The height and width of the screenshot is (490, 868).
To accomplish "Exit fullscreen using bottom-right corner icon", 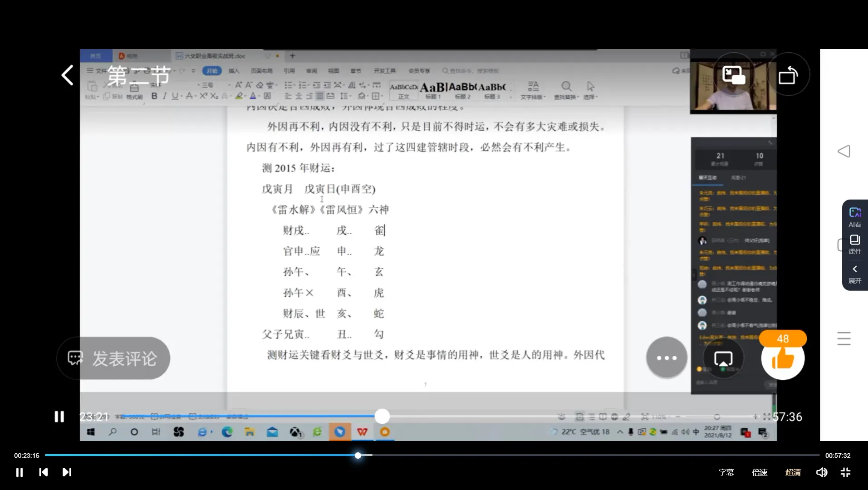I will pyautogui.click(x=845, y=472).
